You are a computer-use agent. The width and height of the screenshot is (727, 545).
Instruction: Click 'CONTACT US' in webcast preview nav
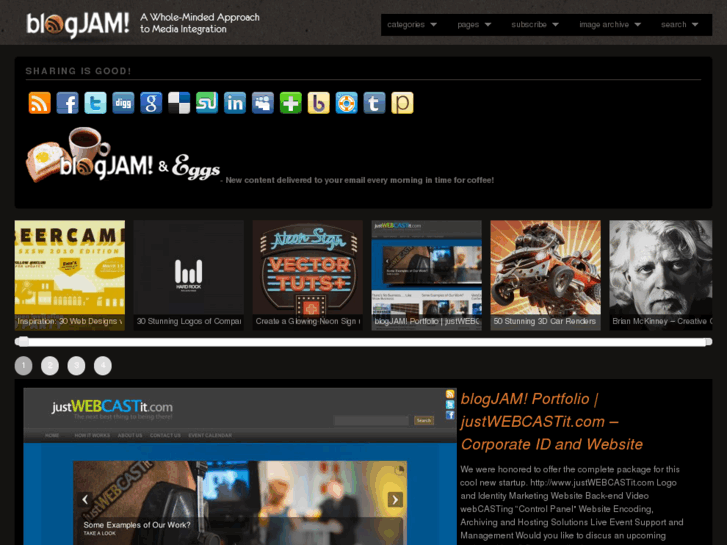point(165,435)
